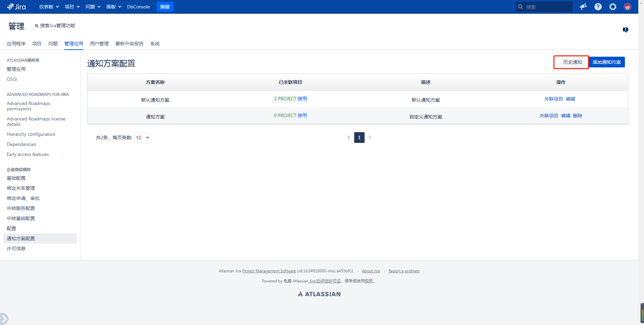Expand the 项目 dropdown in the top bar

click(72, 7)
